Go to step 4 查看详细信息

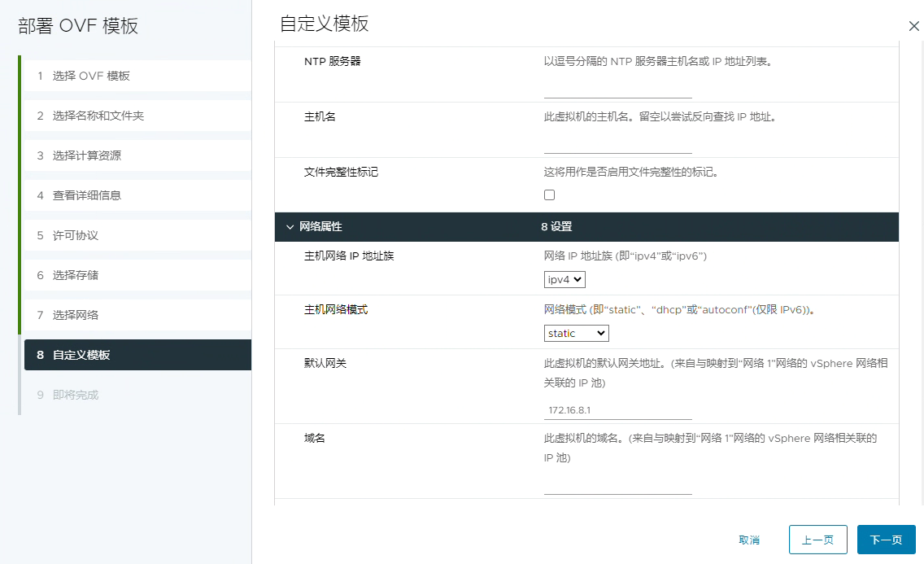138,195
